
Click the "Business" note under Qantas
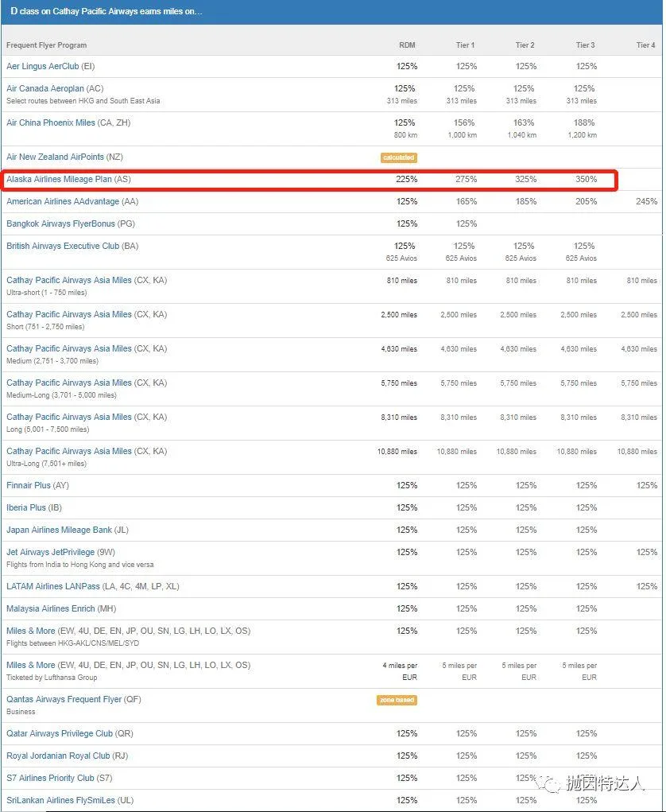(21, 712)
